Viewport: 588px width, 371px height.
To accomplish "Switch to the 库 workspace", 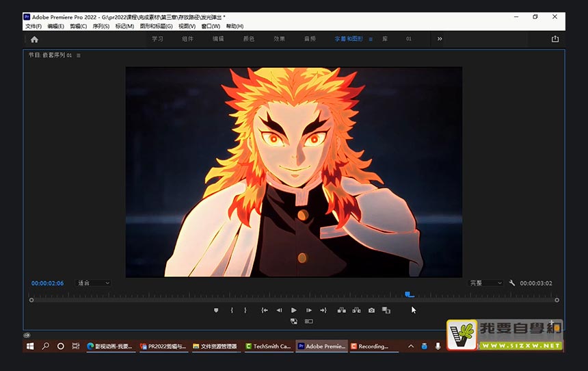I will [385, 39].
